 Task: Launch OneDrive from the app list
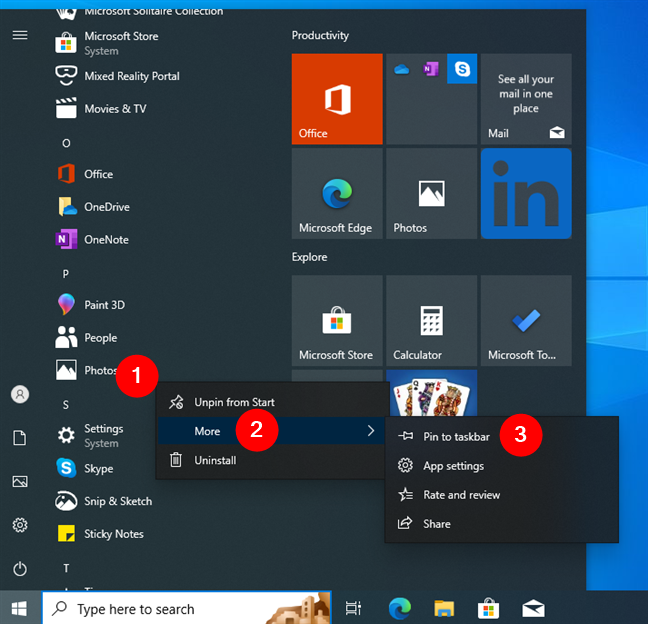(93, 207)
